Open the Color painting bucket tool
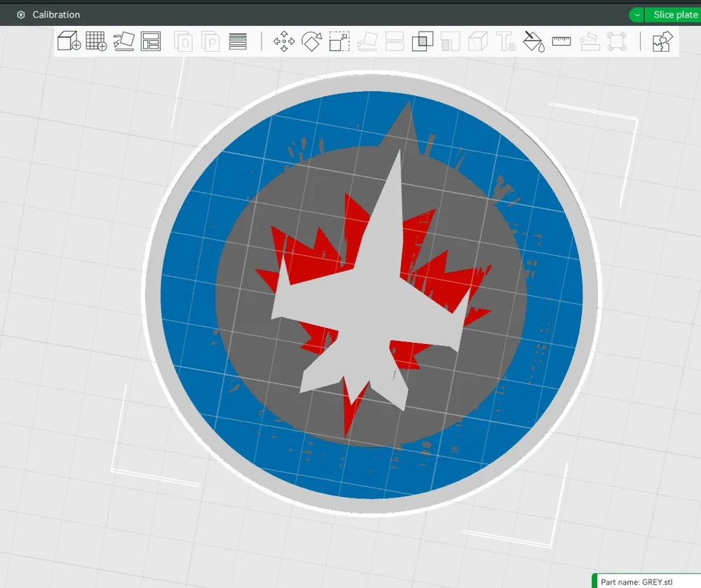This screenshot has height=588, width=701. (x=533, y=41)
